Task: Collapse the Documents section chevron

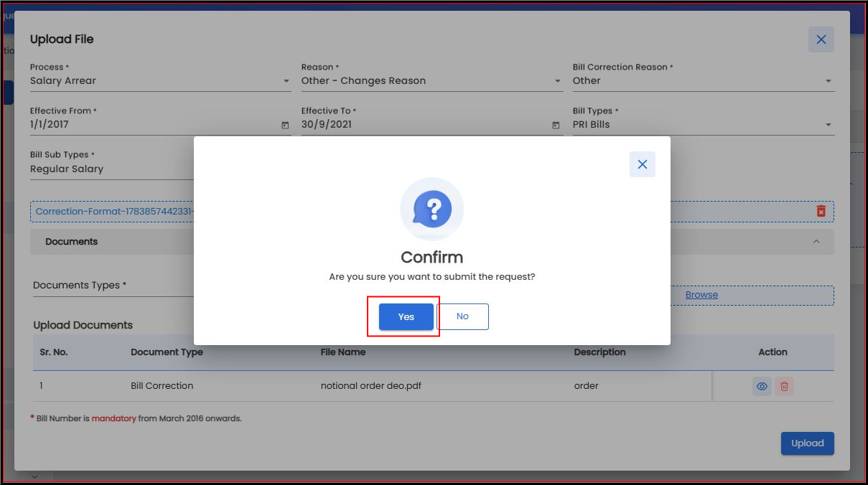Action: click(816, 242)
